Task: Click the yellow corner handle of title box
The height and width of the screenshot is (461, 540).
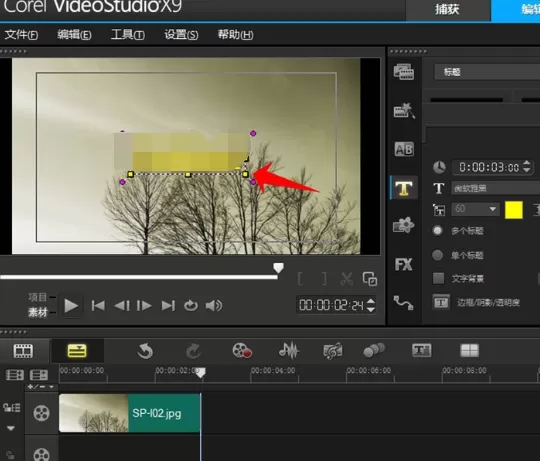Action: coord(245,174)
